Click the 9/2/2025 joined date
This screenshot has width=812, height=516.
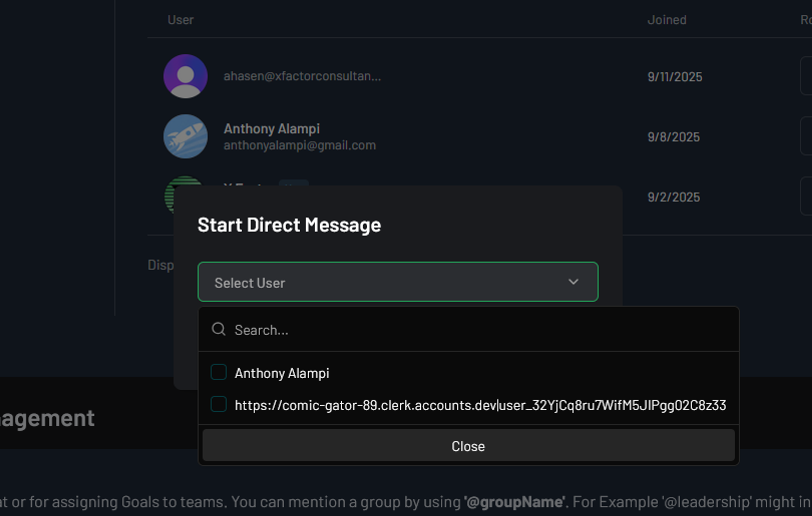click(x=673, y=197)
